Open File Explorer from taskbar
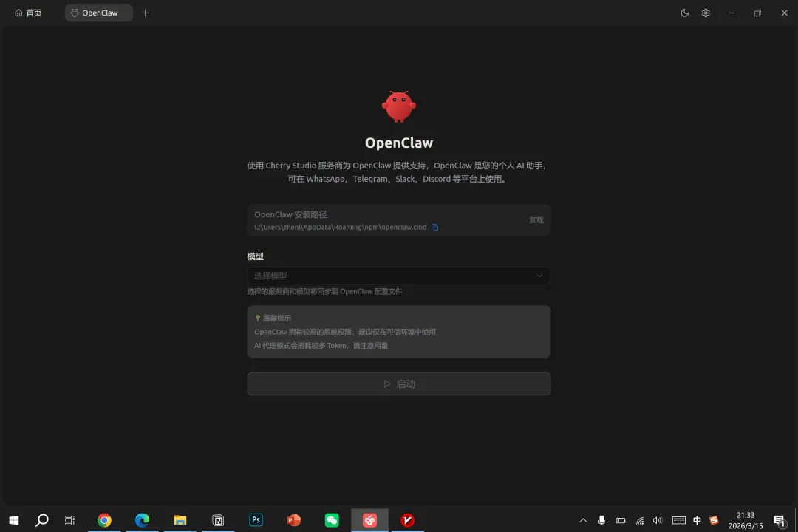Screen dimensions: 798x532 pos(180,519)
